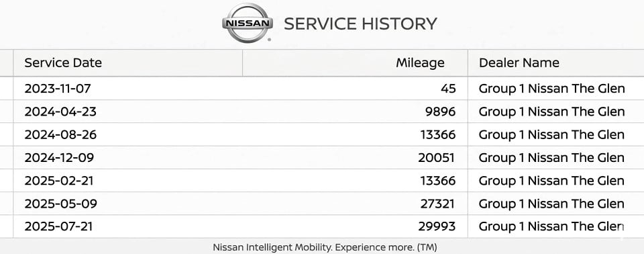Click the mileage value 45
Screen dimensions: 644x254
[x=448, y=89]
